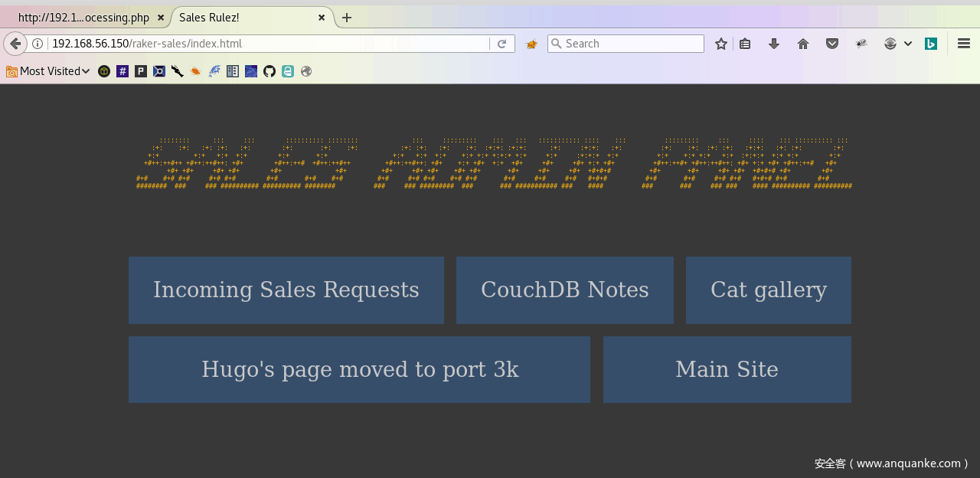Screen dimensions: 980x478
Task: Bookmark this page with the star icon
Action: click(721, 44)
